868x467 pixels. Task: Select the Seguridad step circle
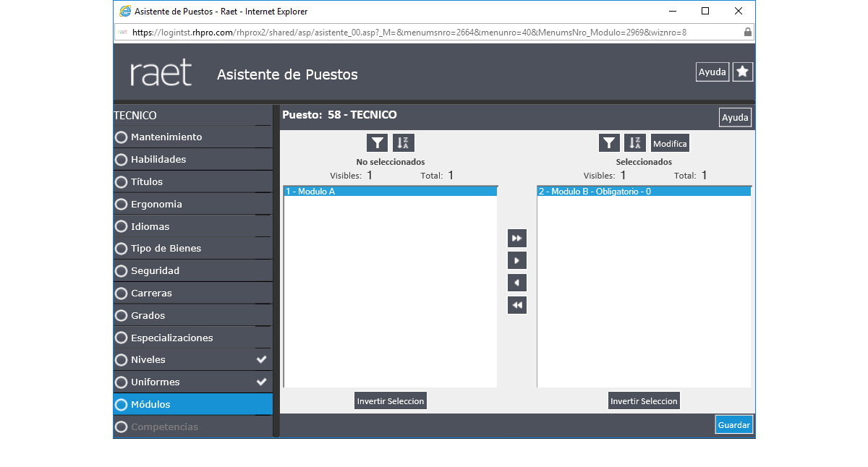coord(122,271)
